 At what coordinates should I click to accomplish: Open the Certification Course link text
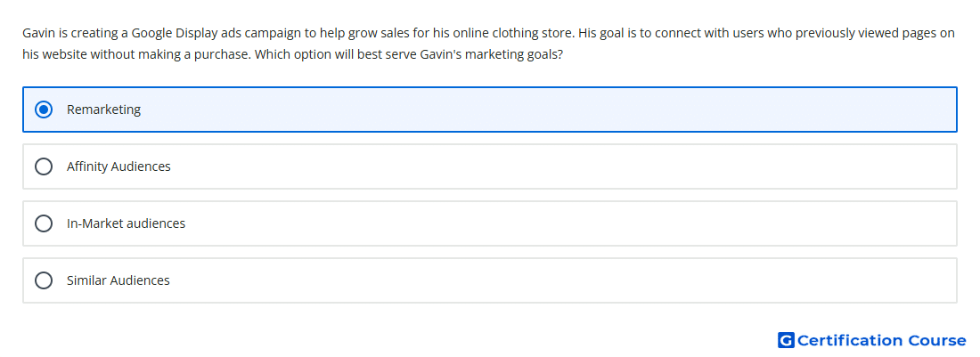(881, 340)
